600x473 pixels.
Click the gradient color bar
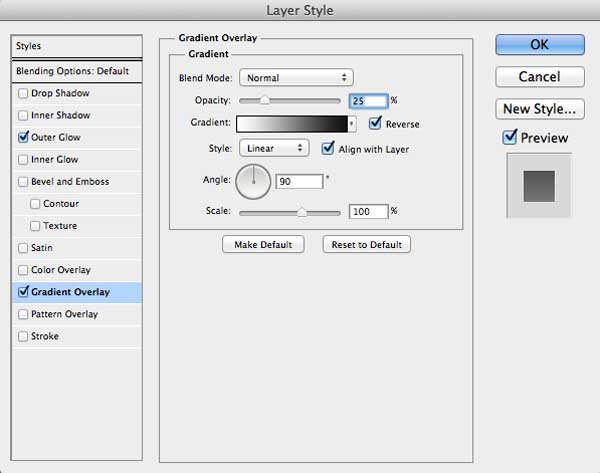pos(292,124)
